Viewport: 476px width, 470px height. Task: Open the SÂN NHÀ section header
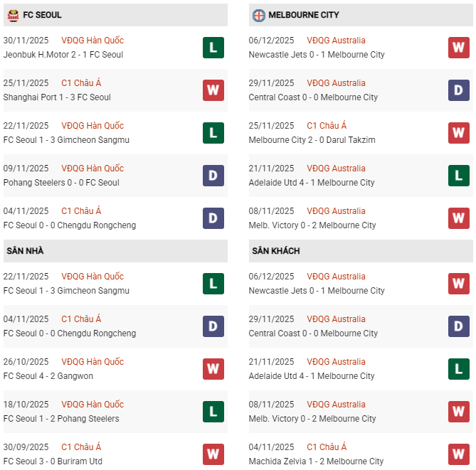pyautogui.click(x=26, y=251)
